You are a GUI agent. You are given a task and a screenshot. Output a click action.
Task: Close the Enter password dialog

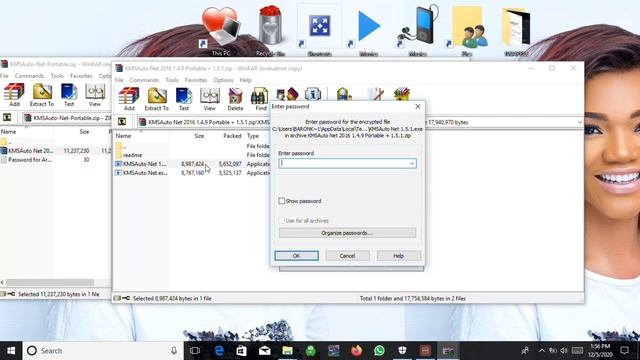click(418, 107)
